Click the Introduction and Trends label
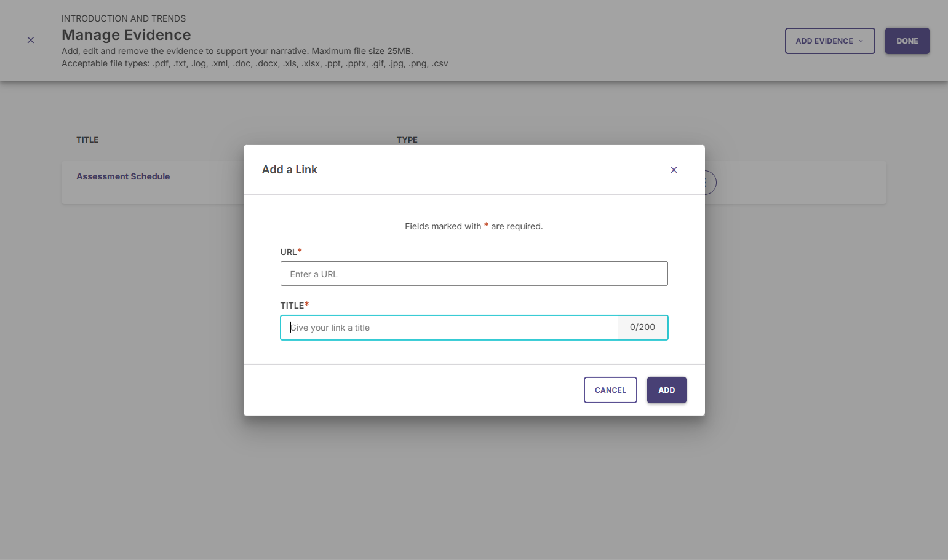 point(124,18)
